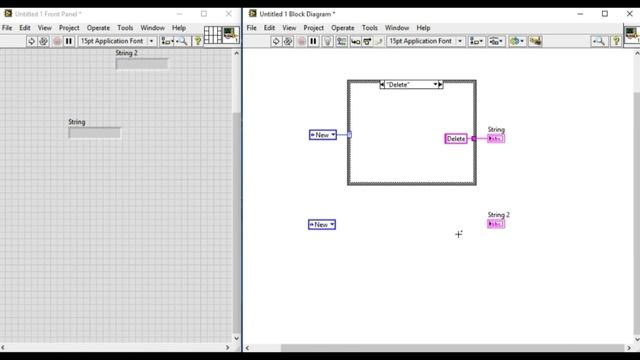Open Edit menu in Front Panel
640x360 pixels.
(x=25, y=28)
